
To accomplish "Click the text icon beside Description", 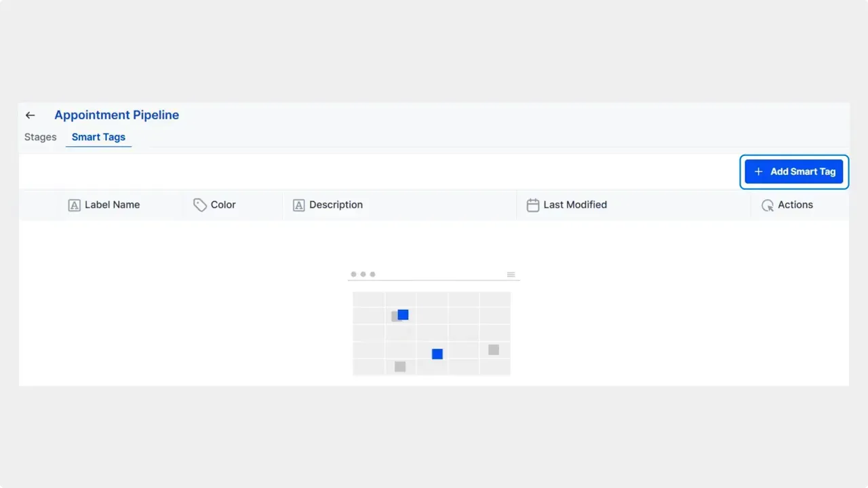I will pos(298,205).
